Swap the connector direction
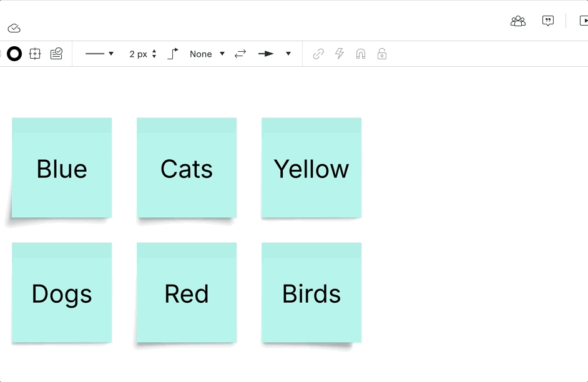The image size is (588, 382). click(240, 54)
